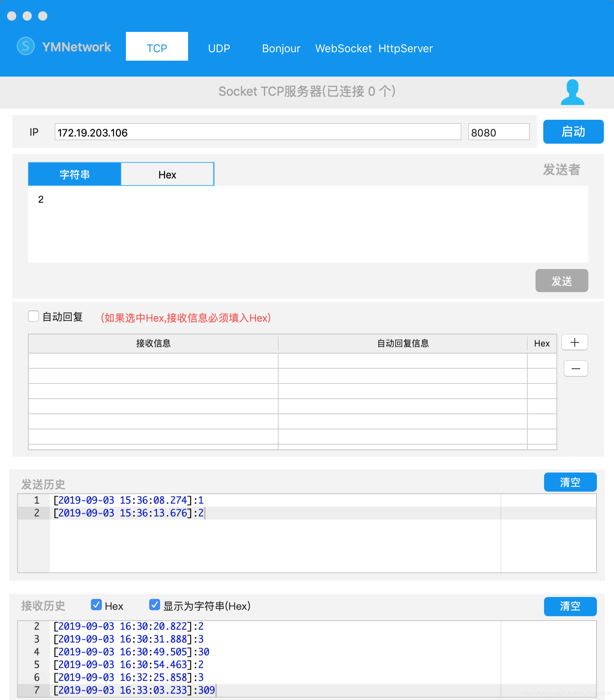Open the Bonjour tab
614x700 pixels.
coord(281,48)
